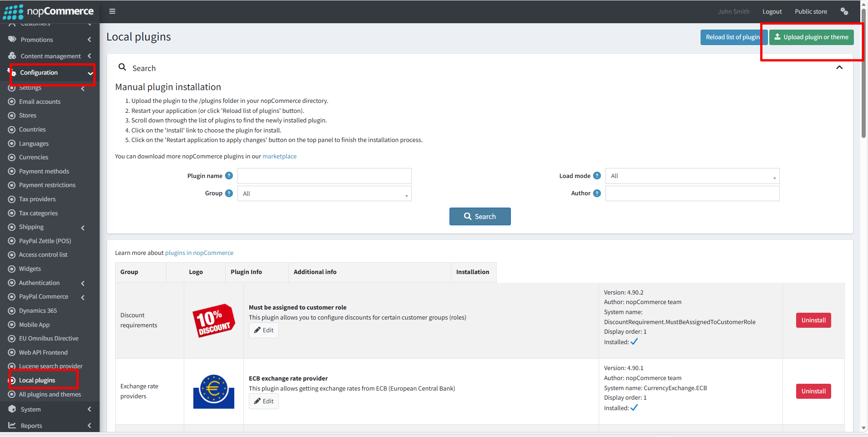Uninstall the ECB exchange rate provider plugin
868x437 pixels.
tap(813, 391)
